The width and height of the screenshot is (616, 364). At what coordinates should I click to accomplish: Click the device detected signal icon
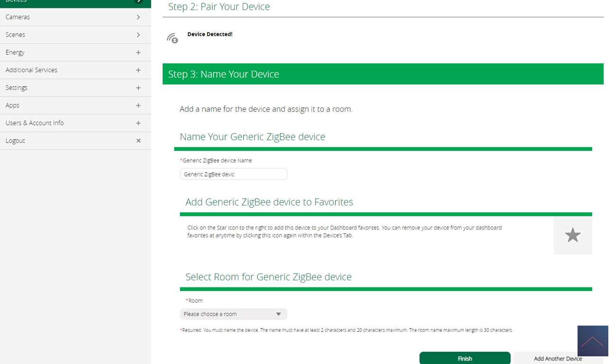172,38
